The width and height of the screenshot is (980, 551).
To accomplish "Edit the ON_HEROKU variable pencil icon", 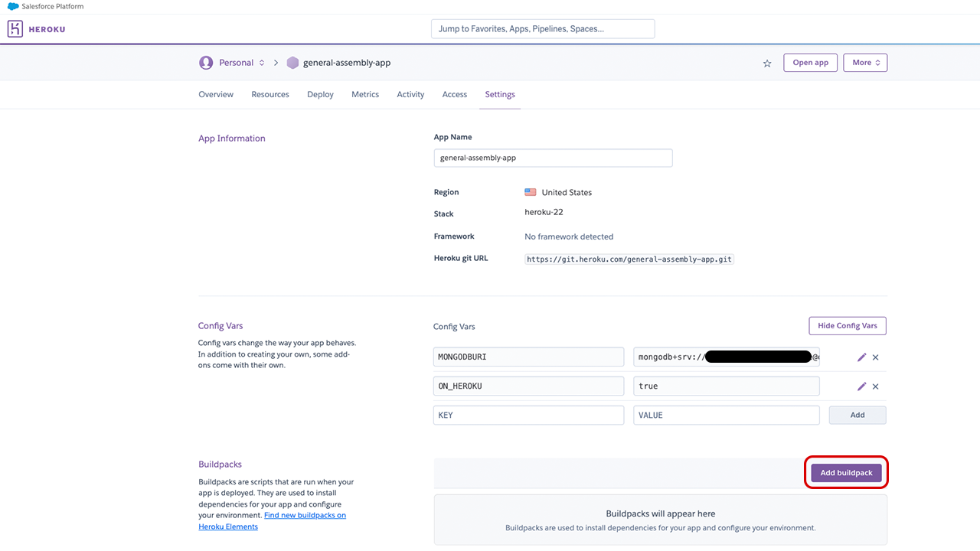I will tap(862, 386).
